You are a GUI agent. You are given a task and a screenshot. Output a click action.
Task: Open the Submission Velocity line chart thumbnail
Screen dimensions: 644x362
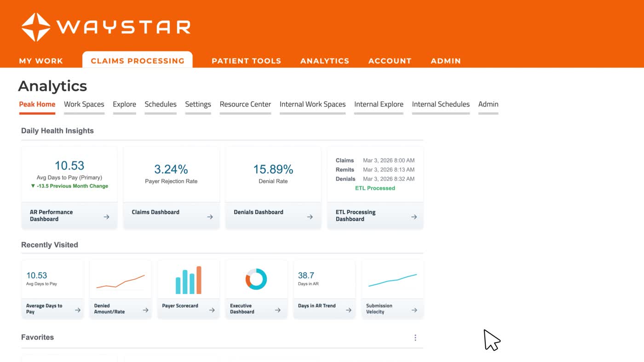tap(392, 280)
